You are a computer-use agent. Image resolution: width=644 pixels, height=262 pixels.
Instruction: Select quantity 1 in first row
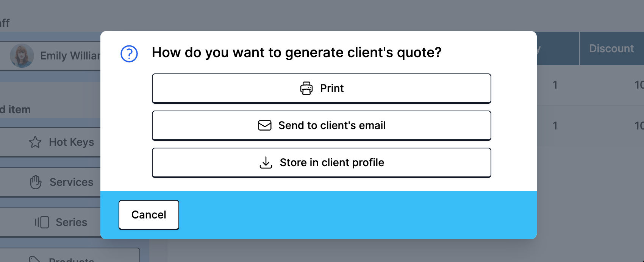555,85
